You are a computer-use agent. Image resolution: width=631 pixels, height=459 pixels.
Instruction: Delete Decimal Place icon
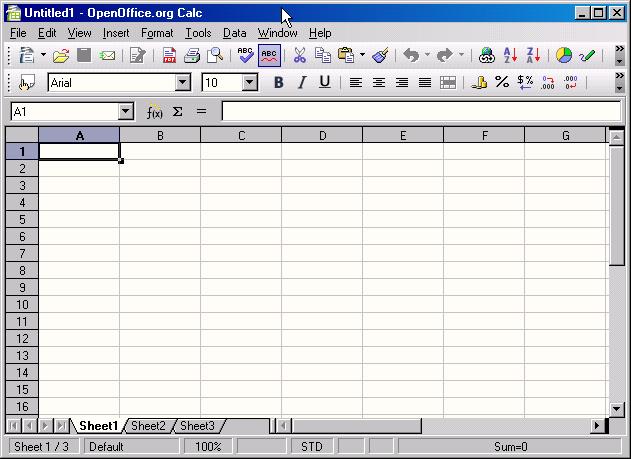tap(571, 82)
